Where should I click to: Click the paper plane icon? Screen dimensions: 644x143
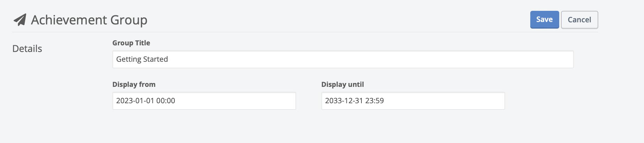tap(20, 20)
